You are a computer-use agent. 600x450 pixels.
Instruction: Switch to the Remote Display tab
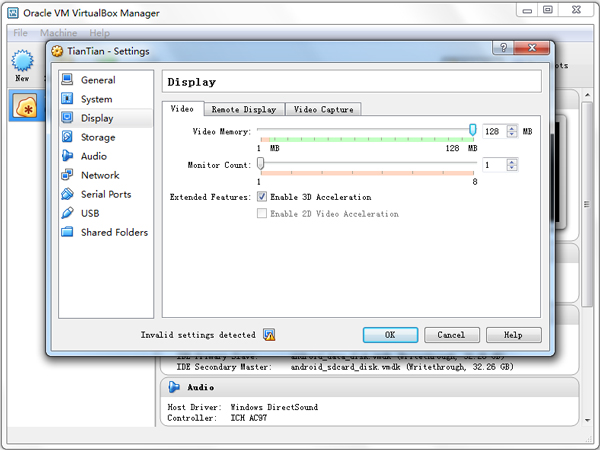tap(244, 109)
